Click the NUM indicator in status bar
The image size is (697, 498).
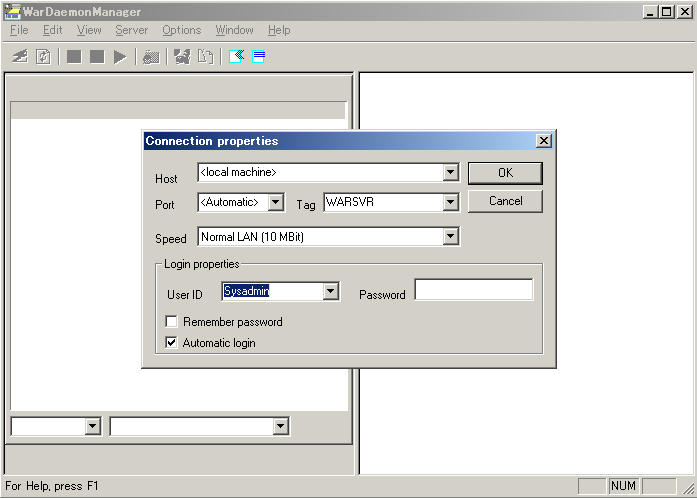(x=624, y=486)
